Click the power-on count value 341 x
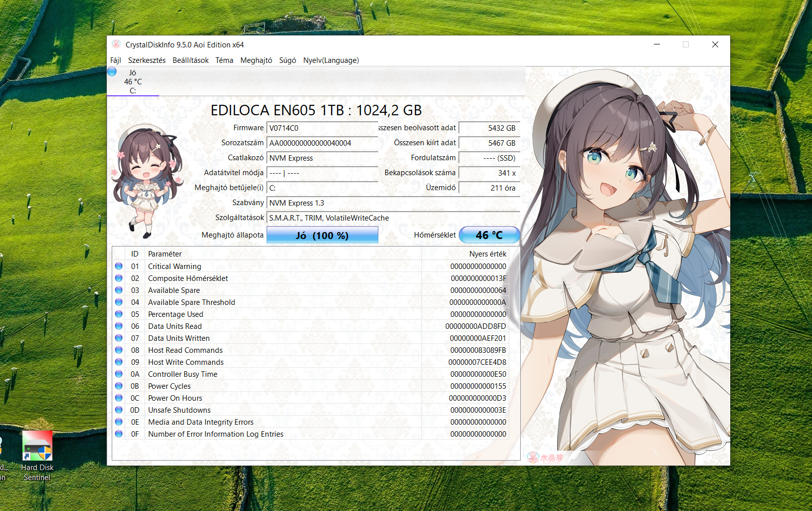The height and width of the screenshot is (511, 812). click(489, 173)
